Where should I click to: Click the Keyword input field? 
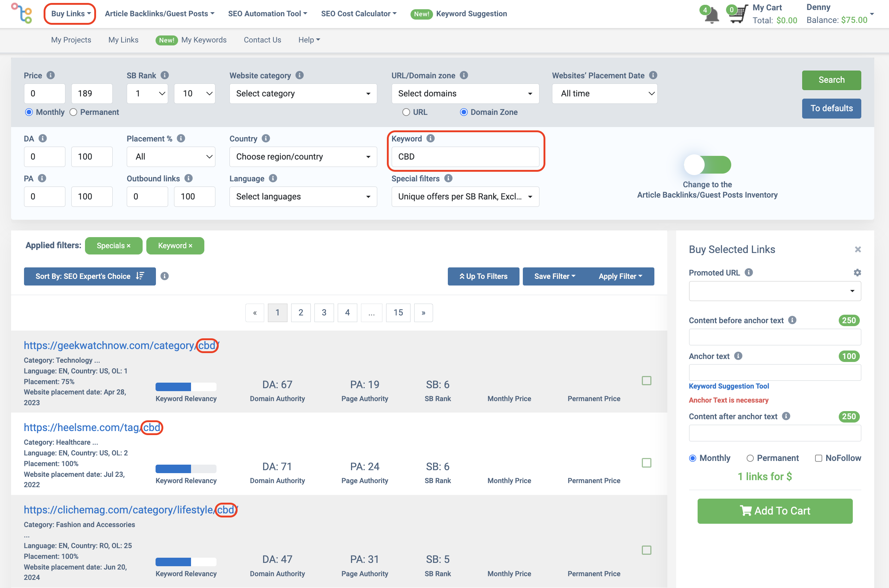[x=466, y=156]
